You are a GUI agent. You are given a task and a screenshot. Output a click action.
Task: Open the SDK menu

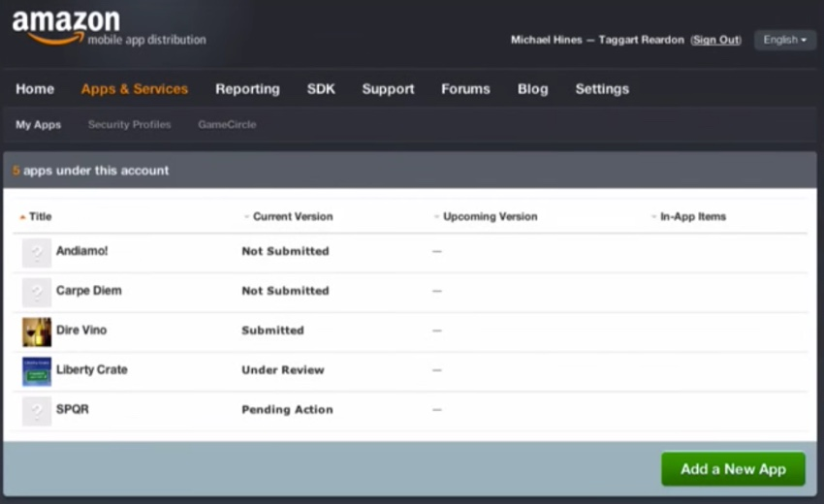pos(321,89)
